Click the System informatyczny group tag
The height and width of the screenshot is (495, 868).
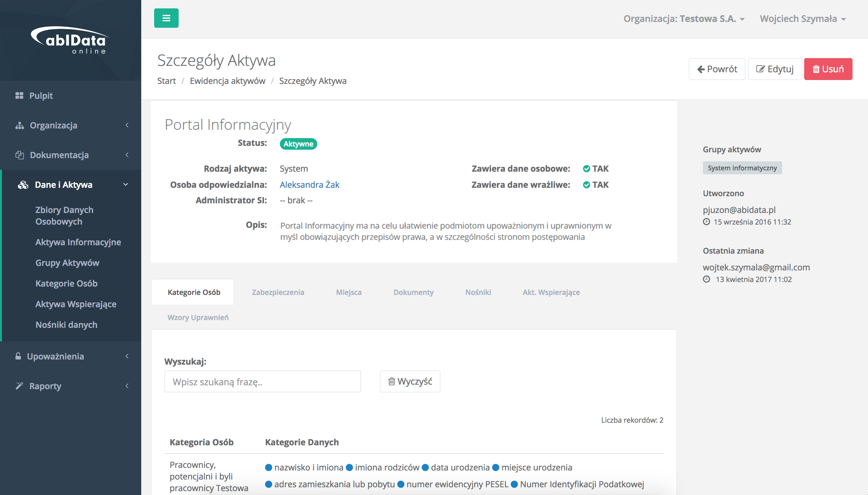point(742,168)
